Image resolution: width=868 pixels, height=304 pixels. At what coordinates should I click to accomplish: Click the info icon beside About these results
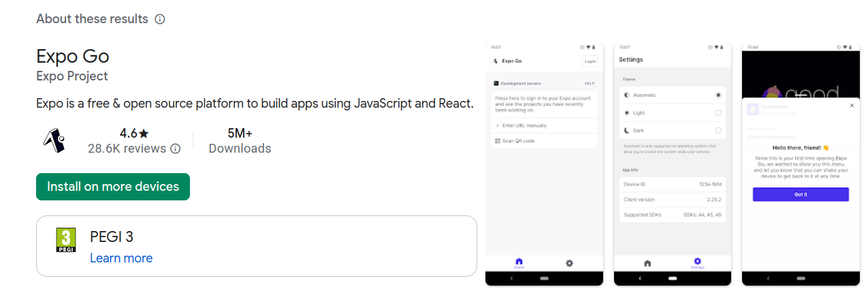160,19
